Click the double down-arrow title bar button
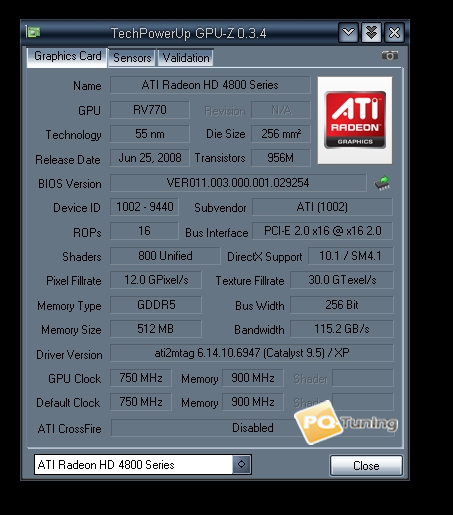Screen dimensions: 453x515 [371, 32]
